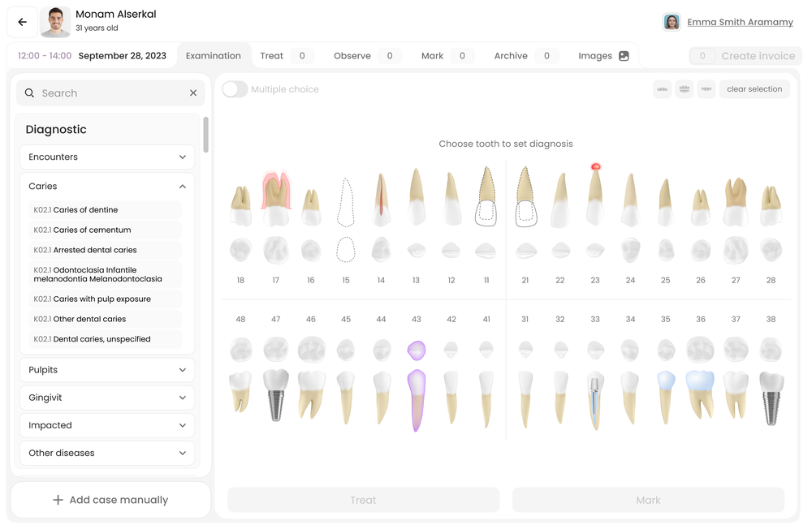
Task: Collapse the Caries section
Action: 107,186
